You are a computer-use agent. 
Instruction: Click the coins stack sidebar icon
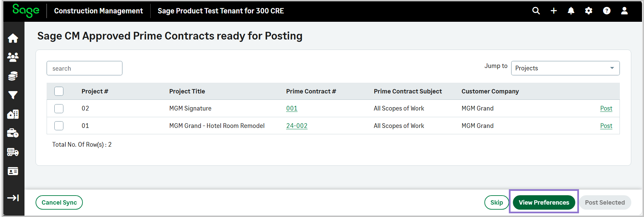[13, 76]
